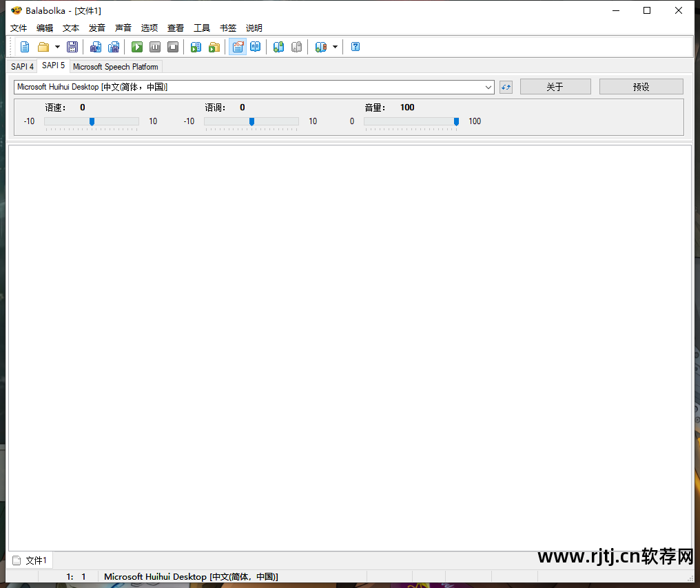The height and width of the screenshot is (588, 700).
Task: Open the 声音 menu
Action: point(123,28)
